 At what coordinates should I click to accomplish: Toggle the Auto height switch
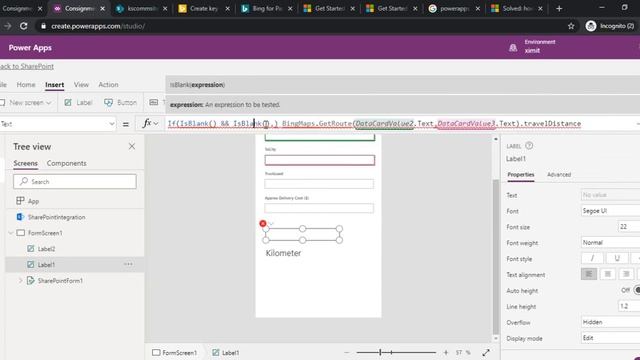[x=636, y=290]
